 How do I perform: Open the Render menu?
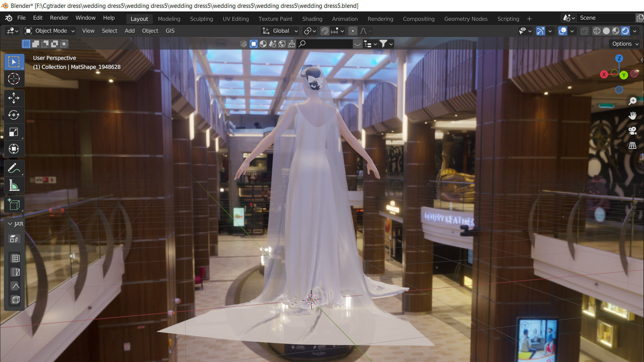(59, 18)
